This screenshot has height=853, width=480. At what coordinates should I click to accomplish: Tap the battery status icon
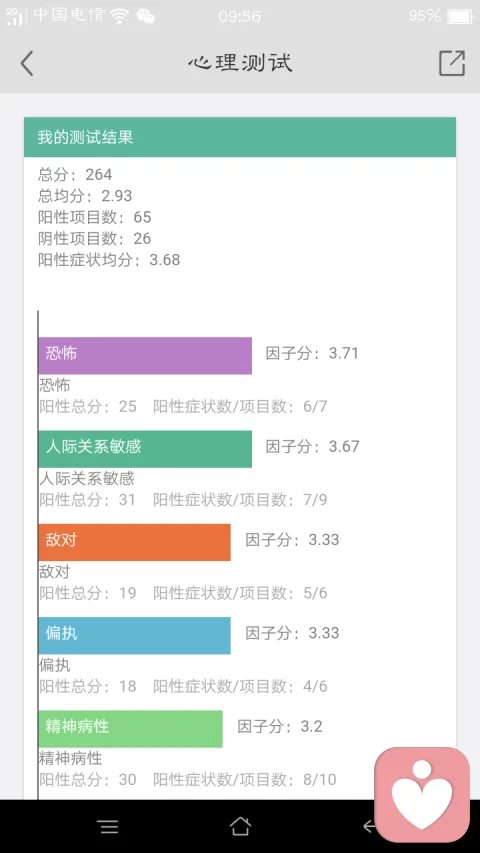pos(460,16)
